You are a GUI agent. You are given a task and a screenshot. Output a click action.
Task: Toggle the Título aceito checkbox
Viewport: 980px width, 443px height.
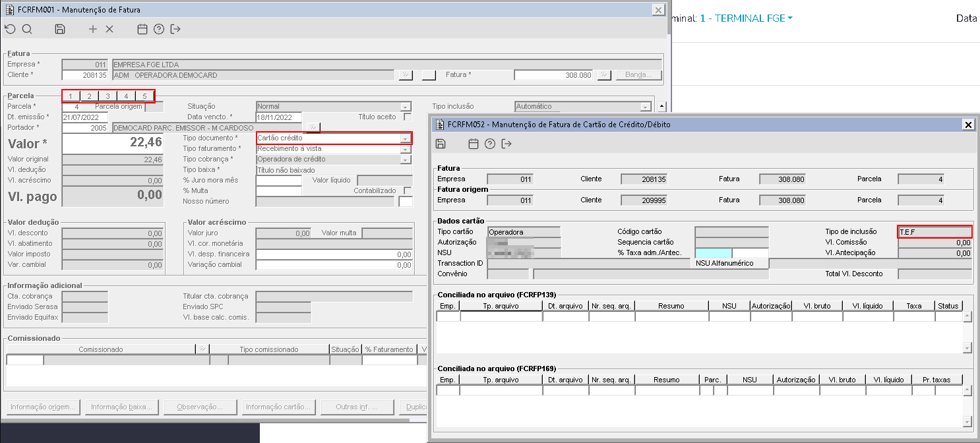tap(408, 117)
